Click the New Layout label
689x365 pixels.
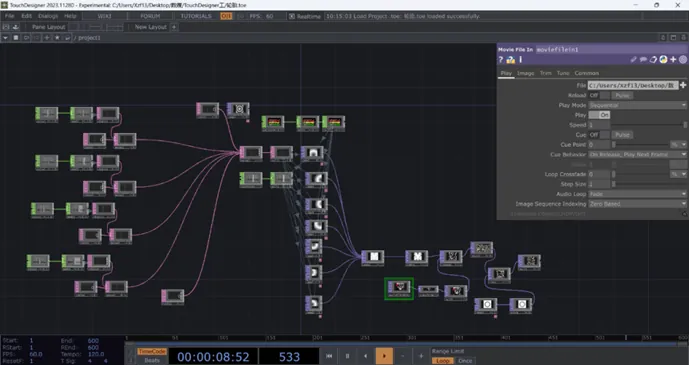point(151,27)
